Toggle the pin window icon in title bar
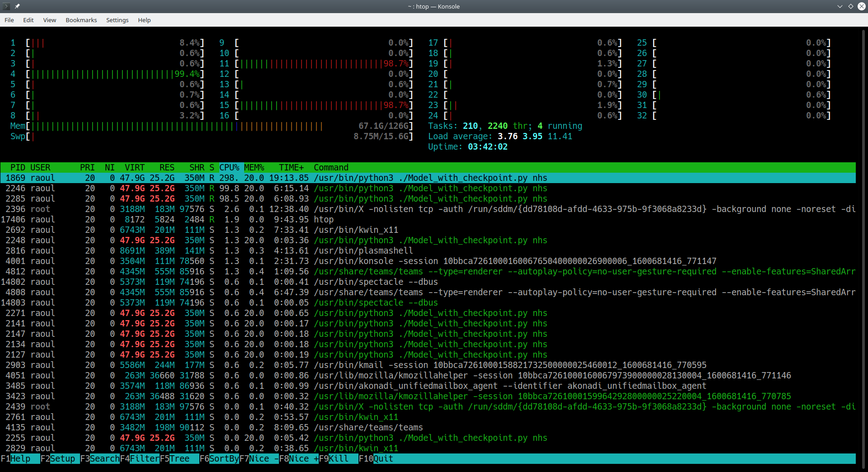 point(17,6)
